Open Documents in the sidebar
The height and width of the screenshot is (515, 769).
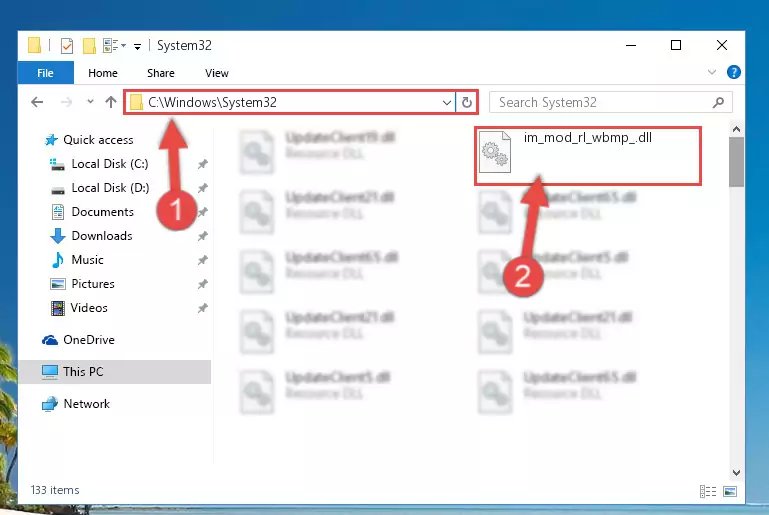[103, 212]
